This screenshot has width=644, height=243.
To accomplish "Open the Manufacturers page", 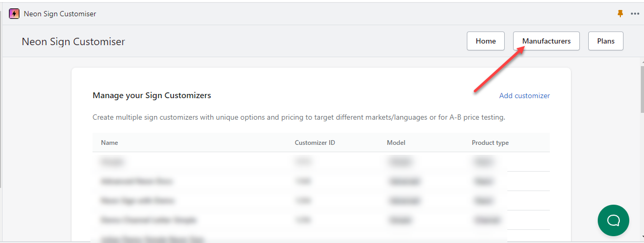I will [546, 41].
